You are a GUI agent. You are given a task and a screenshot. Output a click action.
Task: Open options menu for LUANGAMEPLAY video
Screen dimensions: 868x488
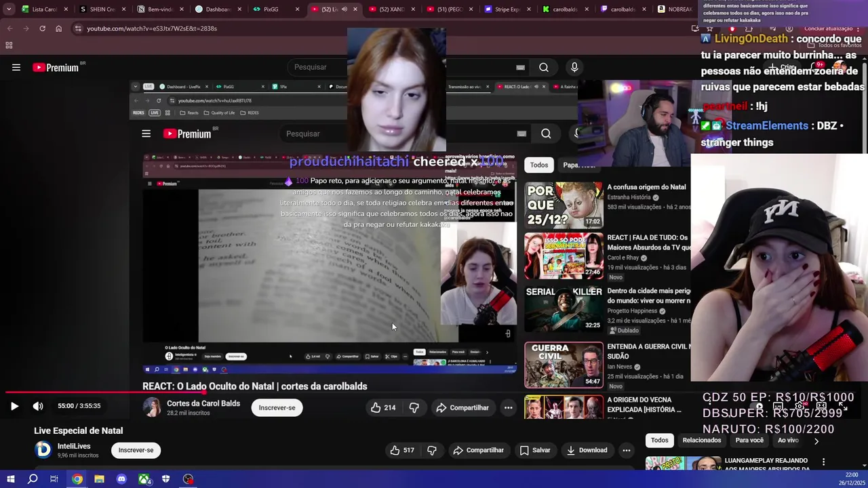pyautogui.click(x=823, y=462)
